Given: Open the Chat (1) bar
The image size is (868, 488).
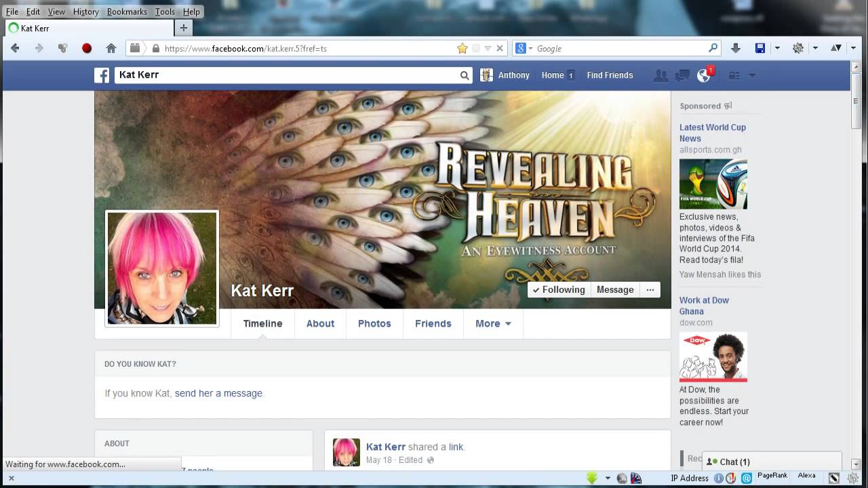Looking at the screenshot, I should tap(772, 462).
